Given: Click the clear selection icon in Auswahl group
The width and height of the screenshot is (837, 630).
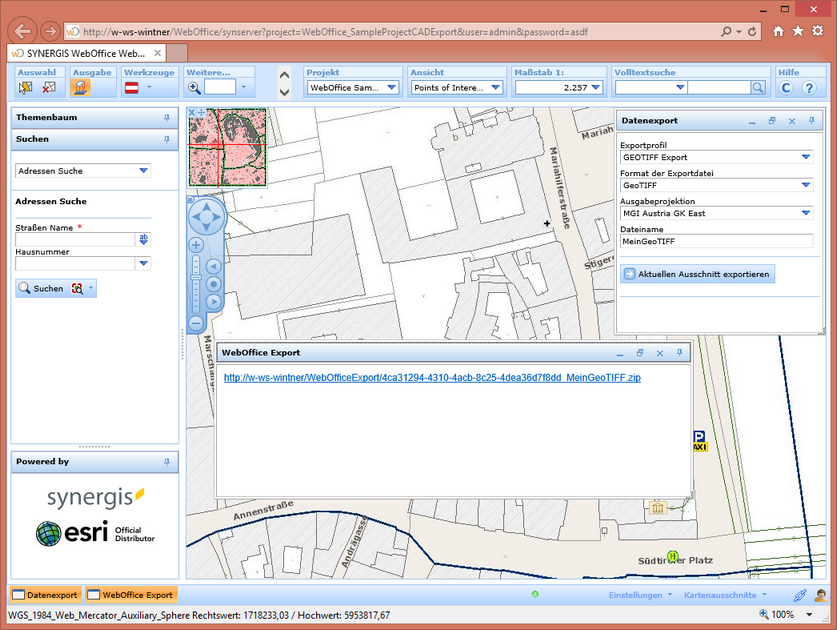Looking at the screenshot, I should 48,87.
